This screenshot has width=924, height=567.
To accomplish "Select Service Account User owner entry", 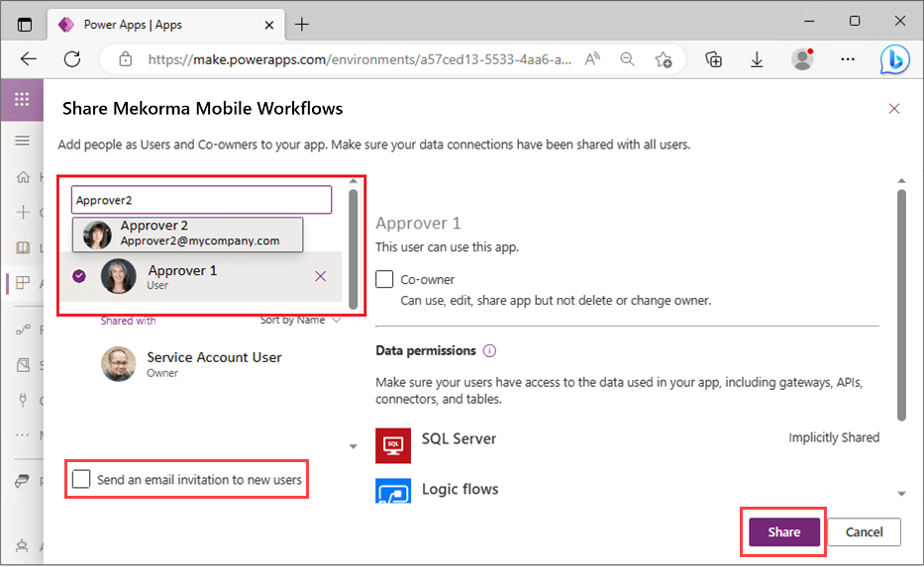I will pos(215,364).
